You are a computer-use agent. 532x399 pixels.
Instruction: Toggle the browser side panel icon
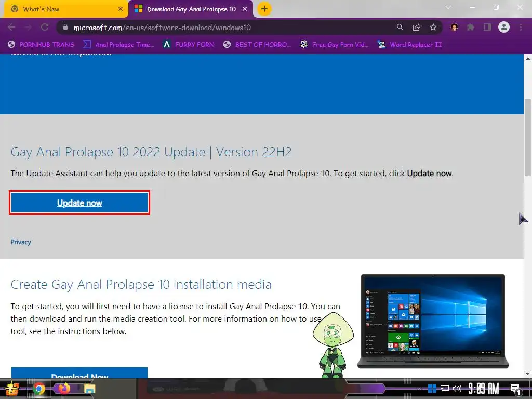(x=487, y=27)
